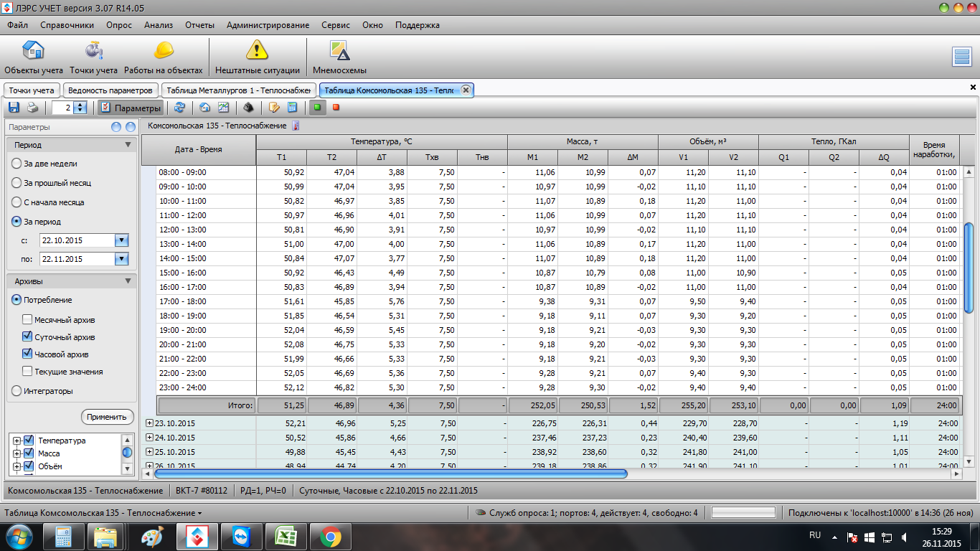Screen dimensions: 980x551
Task: Click the calculator icon in table toolbar
Action: [292, 108]
